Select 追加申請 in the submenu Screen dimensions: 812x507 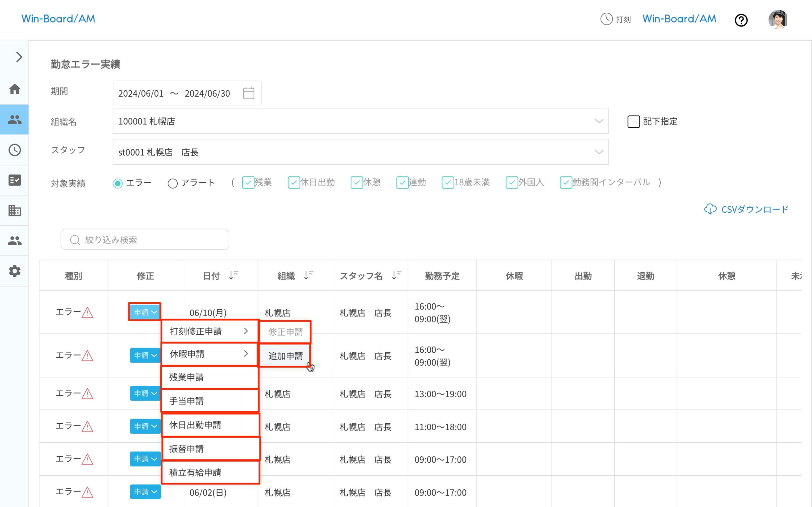click(285, 356)
